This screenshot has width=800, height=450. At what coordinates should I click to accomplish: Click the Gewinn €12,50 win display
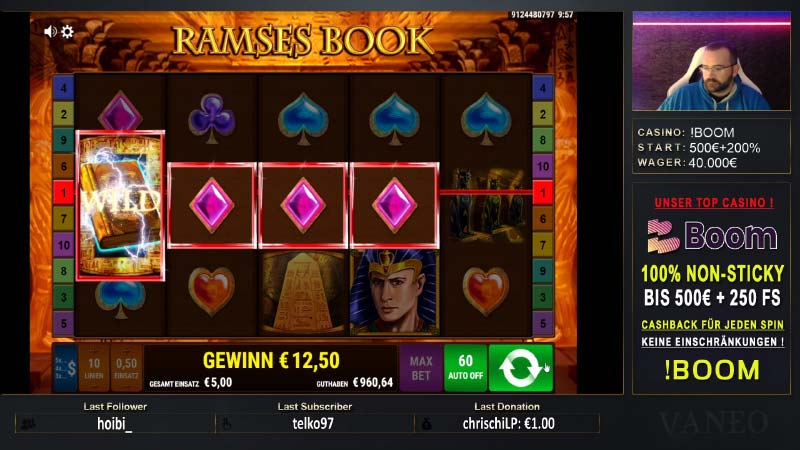point(271,361)
